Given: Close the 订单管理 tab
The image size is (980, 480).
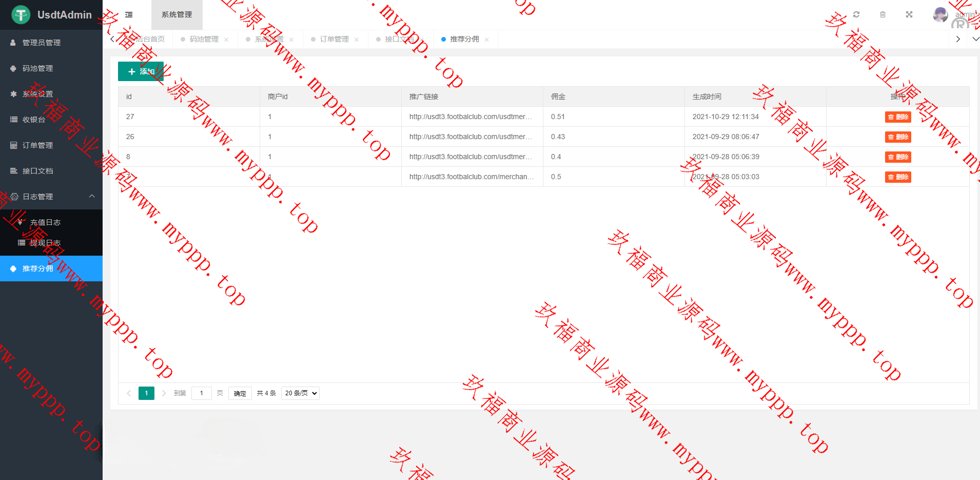Looking at the screenshot, I should (x=357, y=40).
